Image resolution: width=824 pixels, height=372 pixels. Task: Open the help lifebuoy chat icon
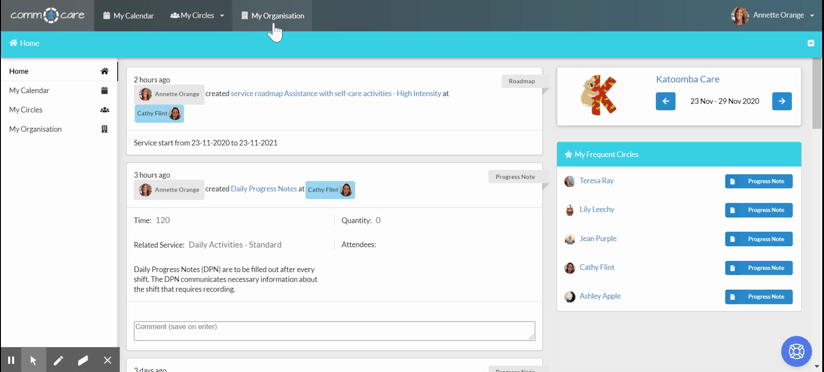tap(797, 351)
